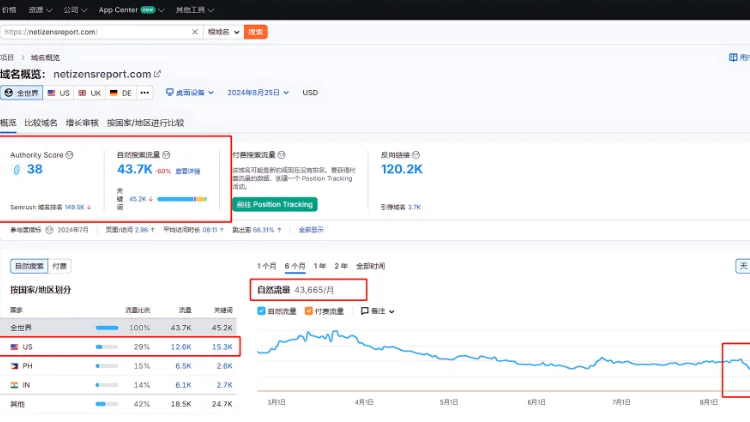750x422 pixels.
Task: Select the worldwide database filter
Action: coord(22,93)
